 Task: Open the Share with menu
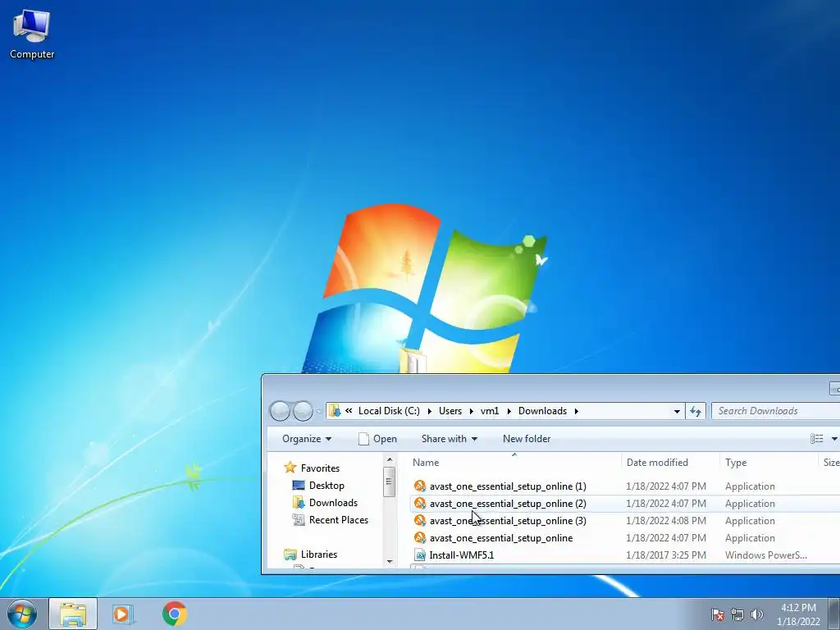pos(449,439)
